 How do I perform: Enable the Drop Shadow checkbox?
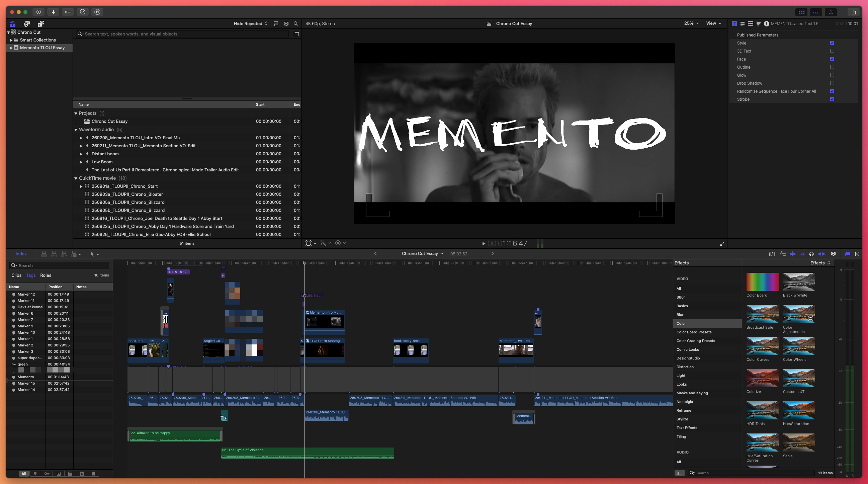pos(832,83)
